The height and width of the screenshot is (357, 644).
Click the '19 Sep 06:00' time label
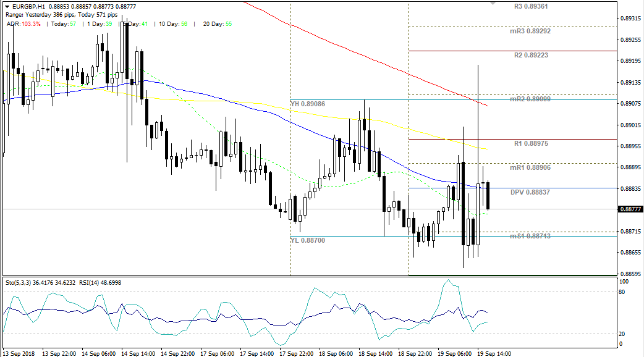pyautogui.click(x=454, y=353)
